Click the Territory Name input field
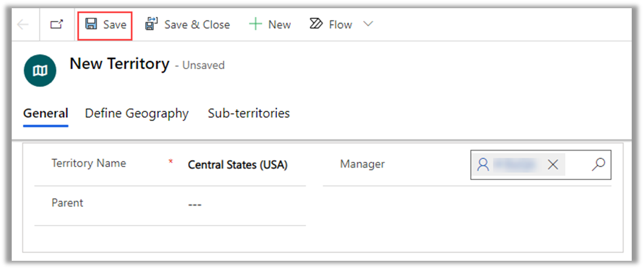 point(240,165)
